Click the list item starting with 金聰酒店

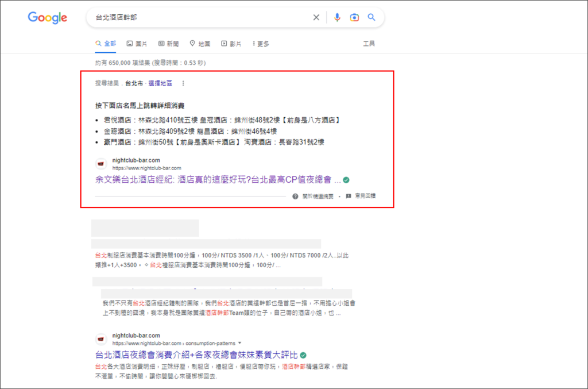[x=191, y=131]
